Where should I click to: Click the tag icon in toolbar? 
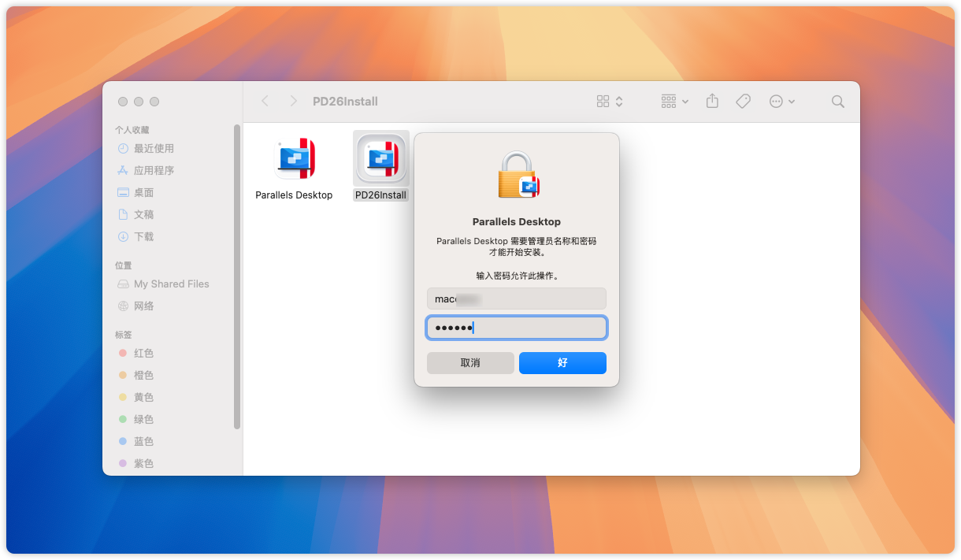coord(743,102)
